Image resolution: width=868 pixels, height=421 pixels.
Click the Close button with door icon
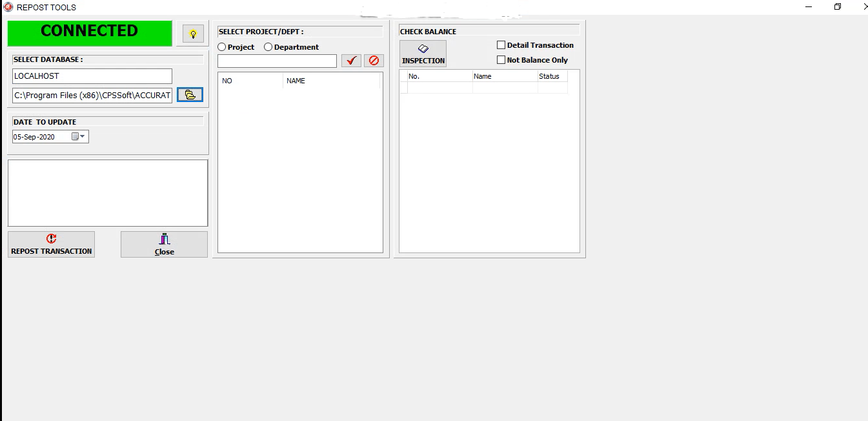pos(165,244)
